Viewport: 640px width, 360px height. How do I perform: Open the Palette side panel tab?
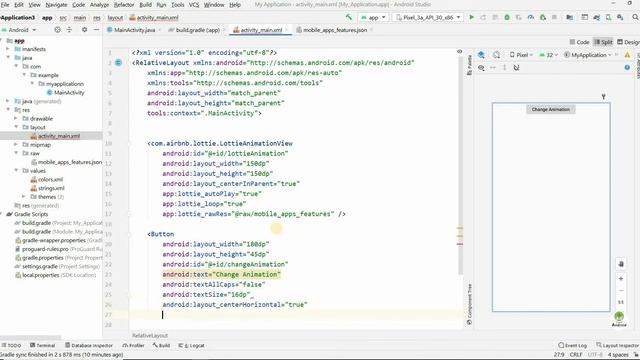click(469, 65)
